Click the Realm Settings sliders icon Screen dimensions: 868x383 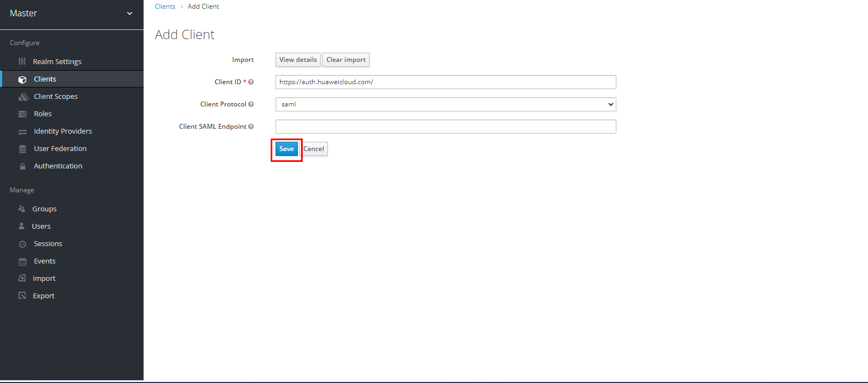(22, 61)
